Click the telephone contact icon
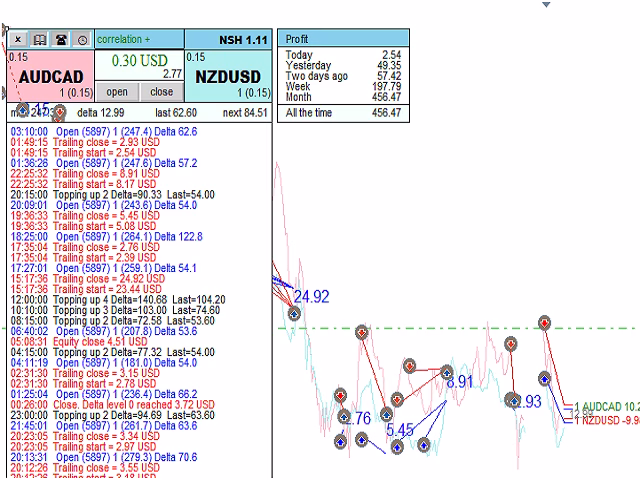 tap(61, 40)
